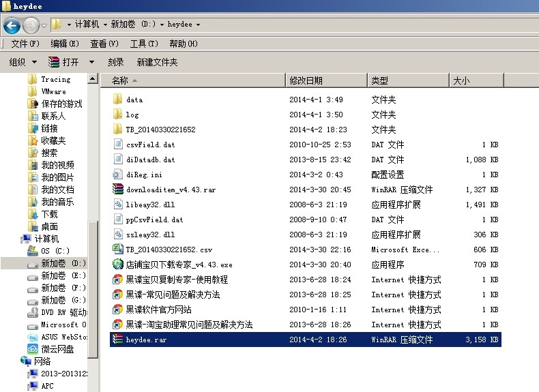Screen dimensions: 539x392
Task: Open 联系人 in the navigation tree
Action: [53, 116]
